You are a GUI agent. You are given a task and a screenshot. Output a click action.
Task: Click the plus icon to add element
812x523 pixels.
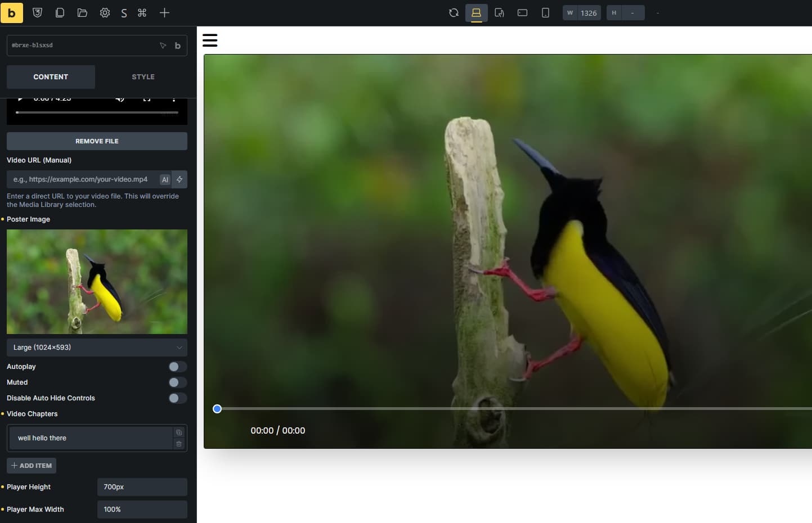point(164,12)
